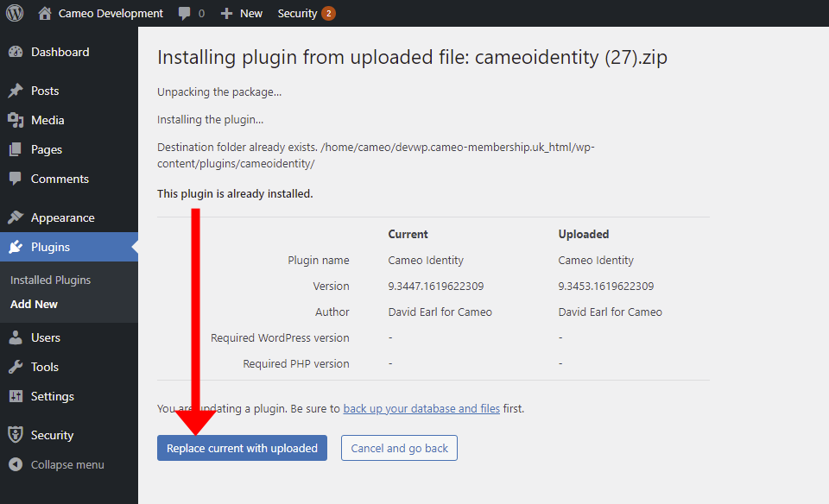Open the Security item in the sidebar

[x=52, y=435]
